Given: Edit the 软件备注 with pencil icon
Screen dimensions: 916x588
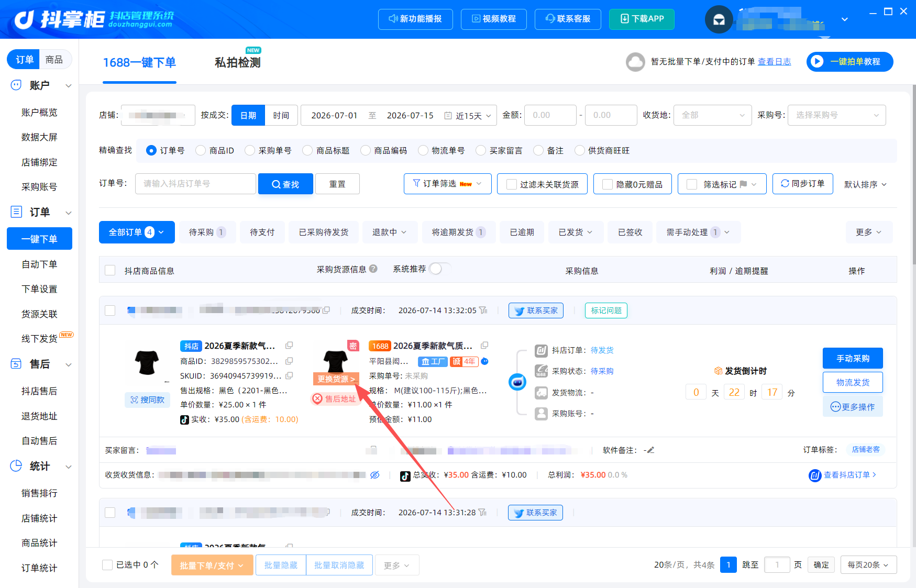Looking at the screenshot, I should [650, 450].
